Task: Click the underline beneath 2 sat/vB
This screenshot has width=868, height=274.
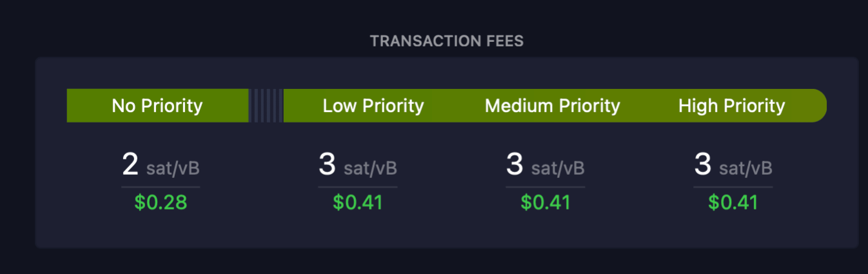Action: (x=161, y=187)
